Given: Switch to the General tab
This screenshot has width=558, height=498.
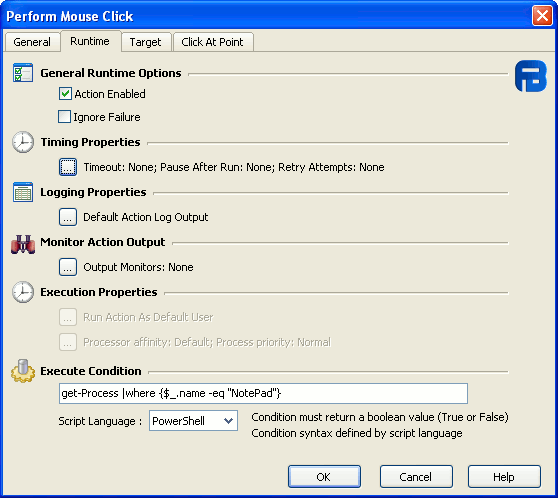Looking at the screenshot, I should [x=32, y=42].
